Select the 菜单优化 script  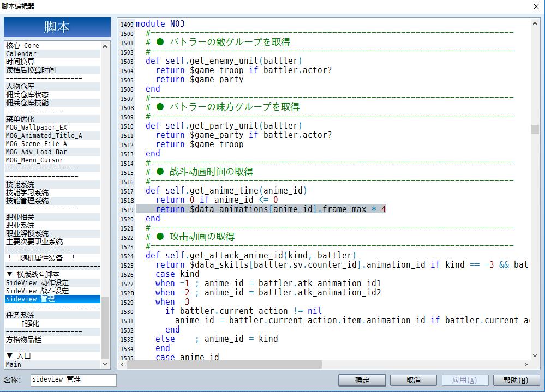53,119
